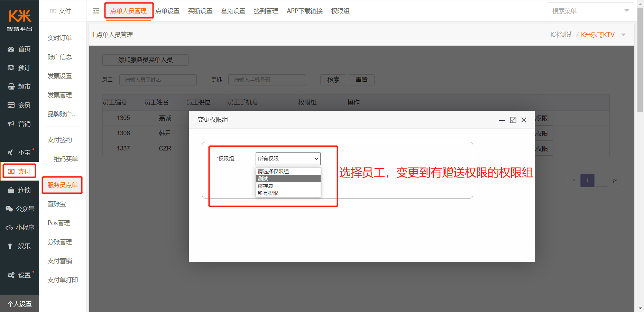This screenshot has height=312, width=644.
Task: Switch to the APP下载链接 tab
Action: [305, 11]
